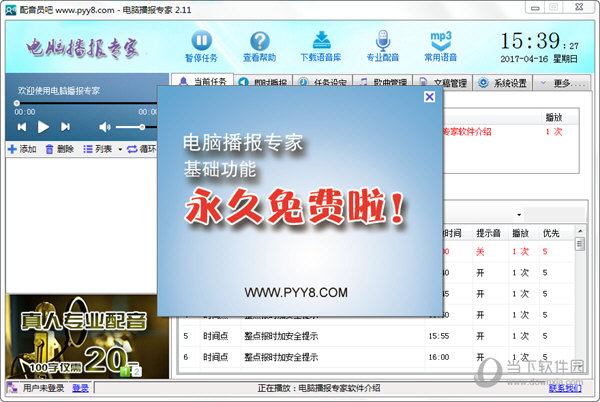The height and width of the screenshot is (402, 600).
Task: Add a song with 添加 button
Action: (x=22, y=149)
